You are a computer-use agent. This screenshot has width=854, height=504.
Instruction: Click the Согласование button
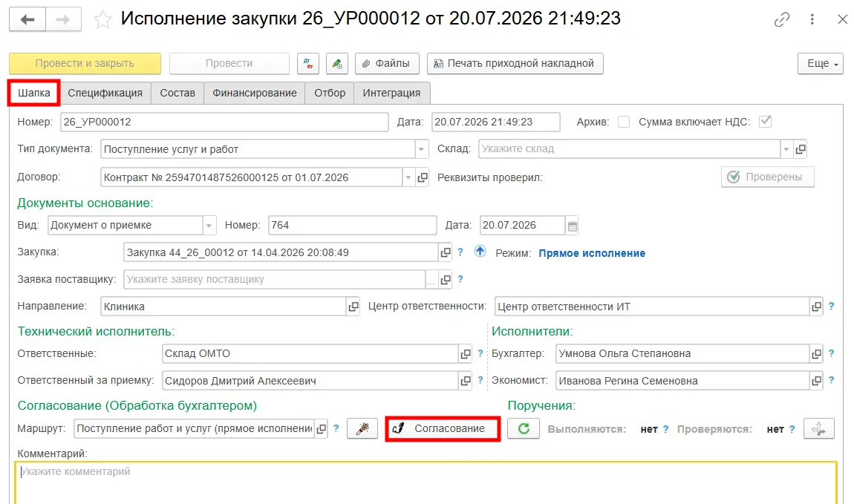tap(443, 429)
